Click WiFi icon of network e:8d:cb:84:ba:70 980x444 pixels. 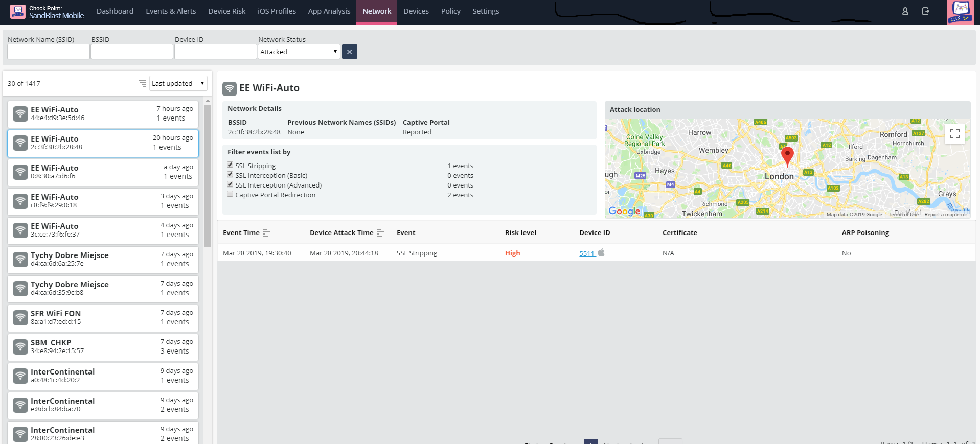point(20,405)
